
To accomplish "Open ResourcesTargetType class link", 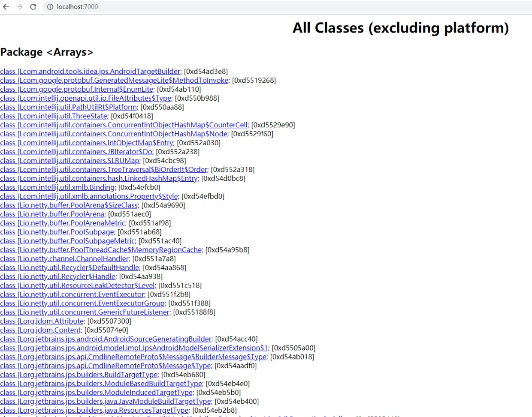I will pos(95,411).
